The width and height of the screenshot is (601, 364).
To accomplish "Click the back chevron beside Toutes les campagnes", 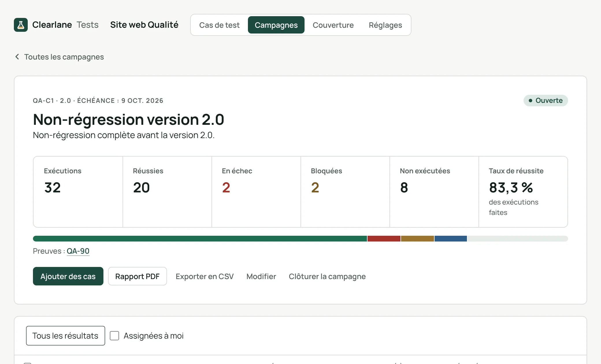I will [x=17, y=57].
